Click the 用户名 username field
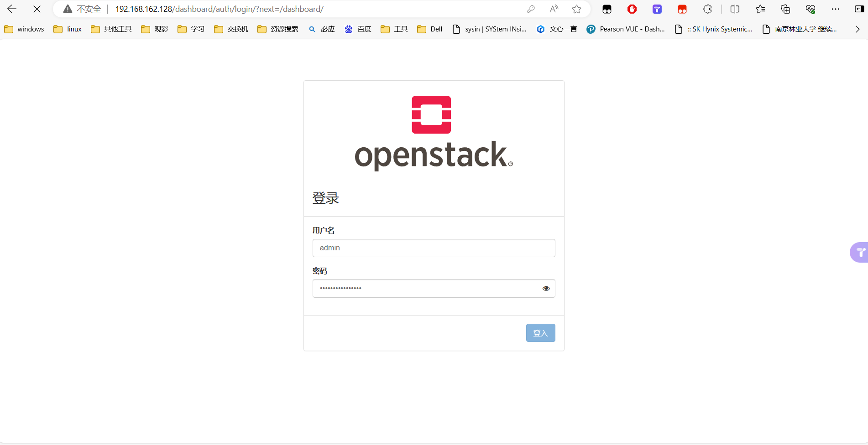This screenshot has height=445, width=868. pos(434,248)
